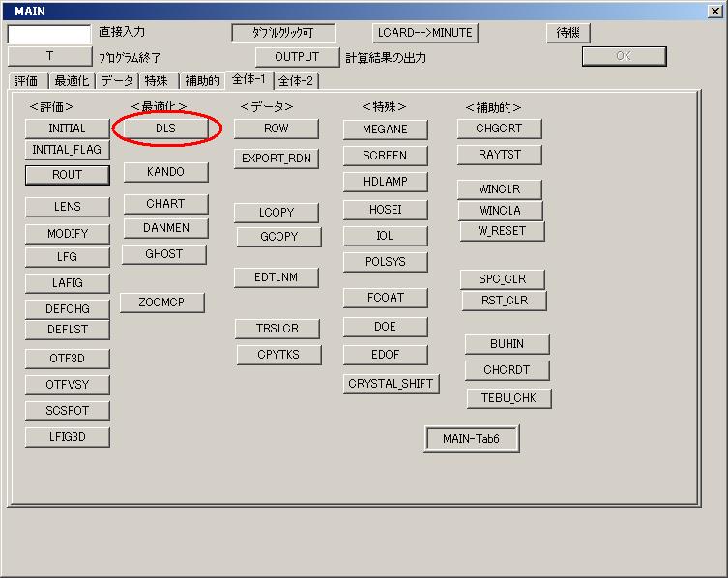Click the MAIN-Tab6 button
728x578 pixels.
click(x=472, y=439)
